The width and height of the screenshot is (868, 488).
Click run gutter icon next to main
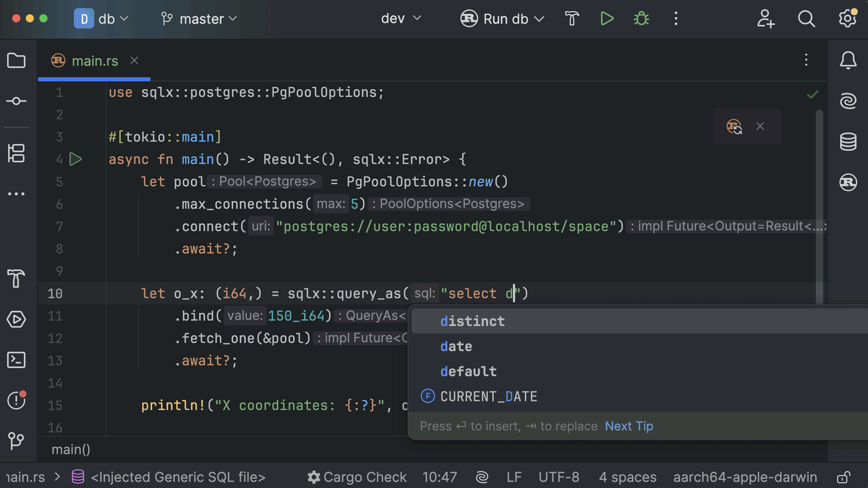coord(75,159)
